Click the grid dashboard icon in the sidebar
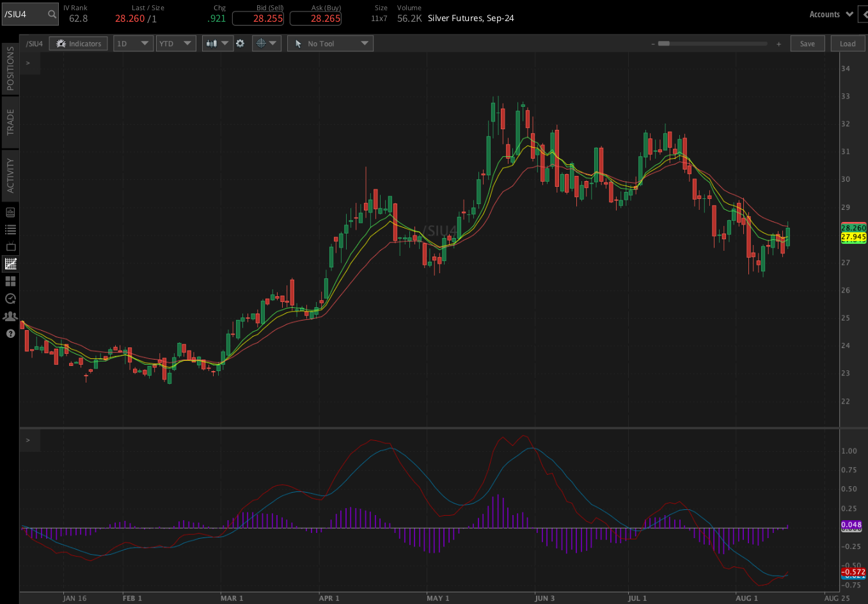The height and width of the screenshot is (604, 868). point(10,281)
